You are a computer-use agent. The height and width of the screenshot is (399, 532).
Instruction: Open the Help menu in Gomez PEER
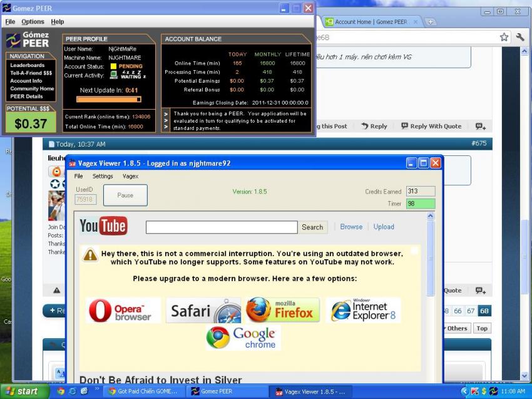click(58, 22)
